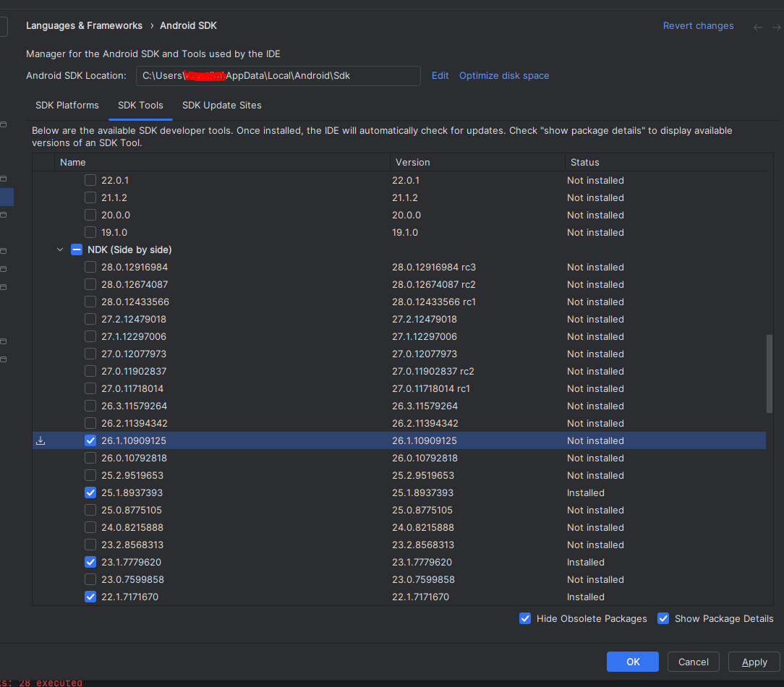Uncheck installed NDK 25.1.8937393
The width and height of the screenshot is (784, 687).
[90, 492]
